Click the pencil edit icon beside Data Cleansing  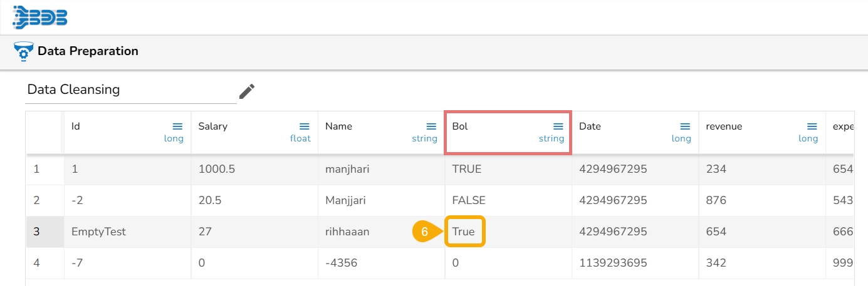tap(247, 91)
